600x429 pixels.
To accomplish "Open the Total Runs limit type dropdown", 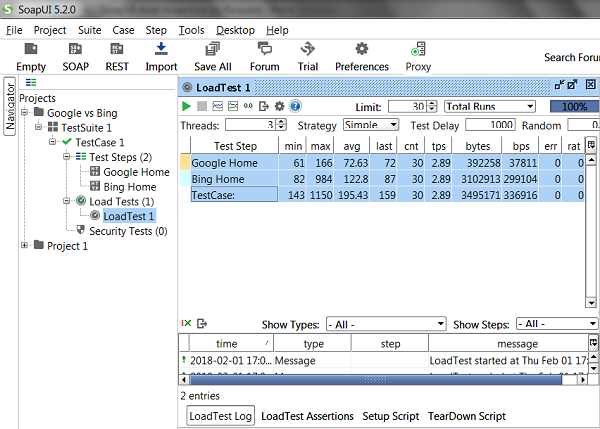I will coord(489,106).
